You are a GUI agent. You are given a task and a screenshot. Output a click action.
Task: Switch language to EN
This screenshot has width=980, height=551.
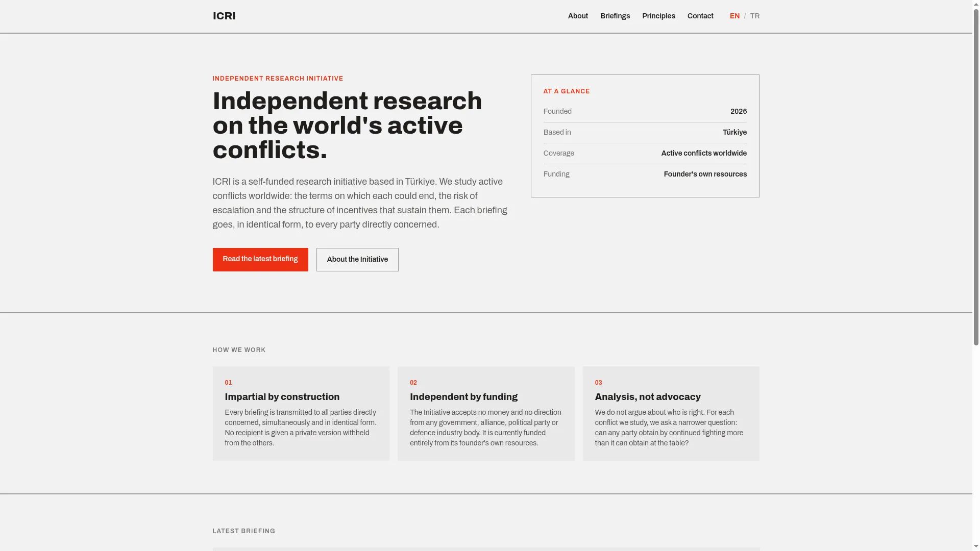(734, 16)
